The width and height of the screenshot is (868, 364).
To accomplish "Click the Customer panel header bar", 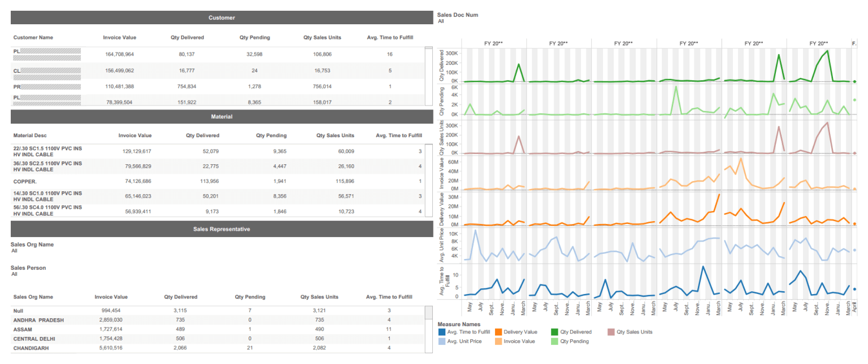I will point(221,17).
